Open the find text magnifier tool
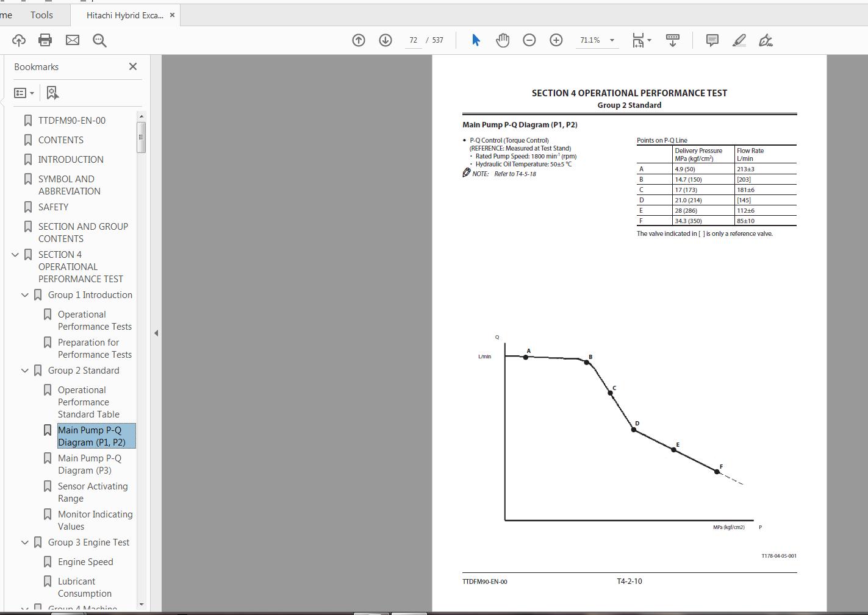 coord(99,40)
